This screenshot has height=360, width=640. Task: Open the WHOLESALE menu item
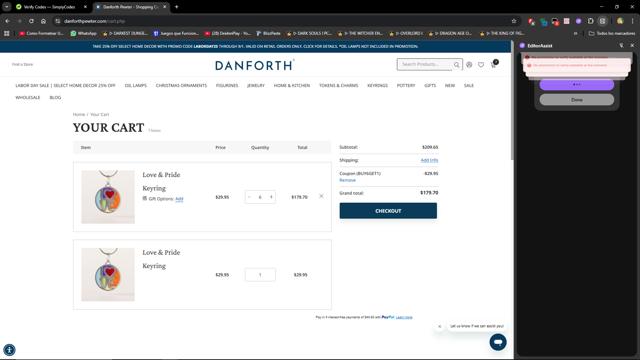pos(28,98)
